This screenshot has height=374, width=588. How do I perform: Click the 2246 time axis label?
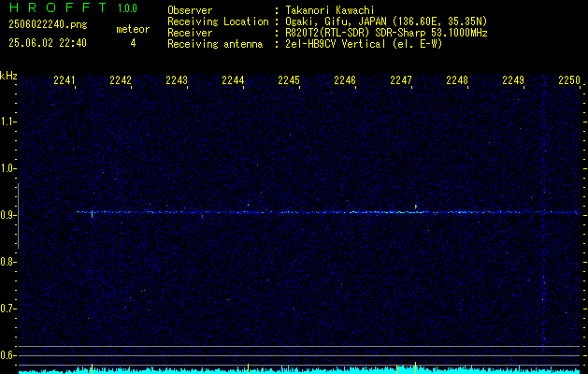coord(345,80)
